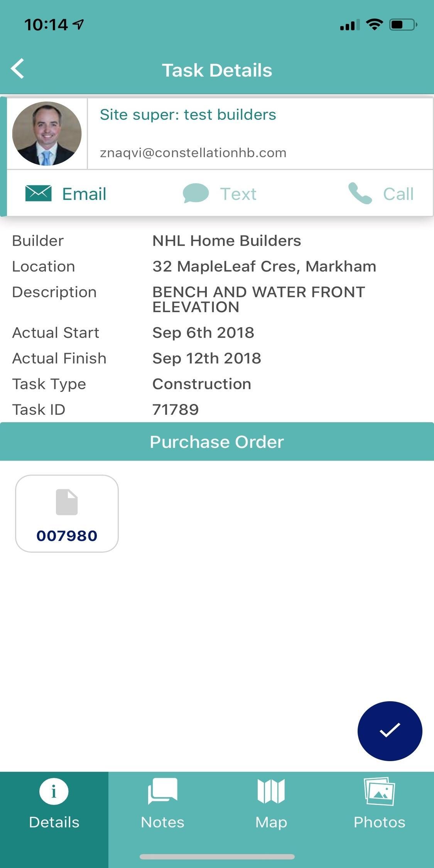This screenshot has width=434, height=868.
Task: Open purchase order document 007980
Action: (67, 513)
